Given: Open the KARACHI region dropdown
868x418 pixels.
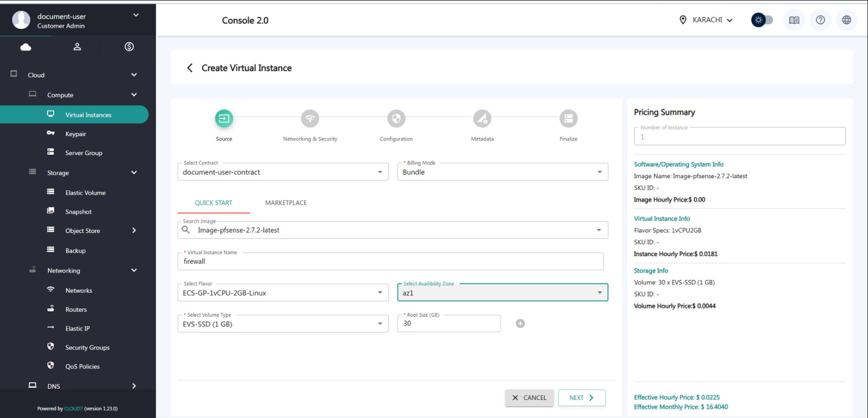Looking at the screenshot, I should [x=706, y=20].
